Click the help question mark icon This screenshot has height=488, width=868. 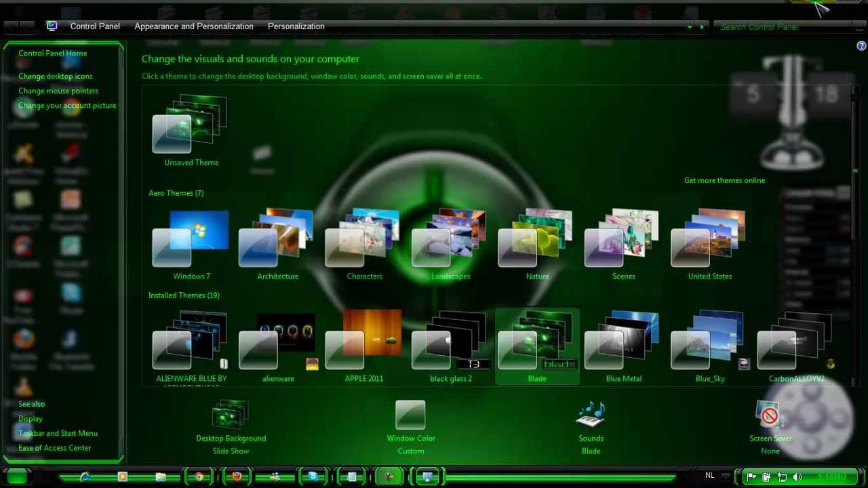click(x=861, y=46)
